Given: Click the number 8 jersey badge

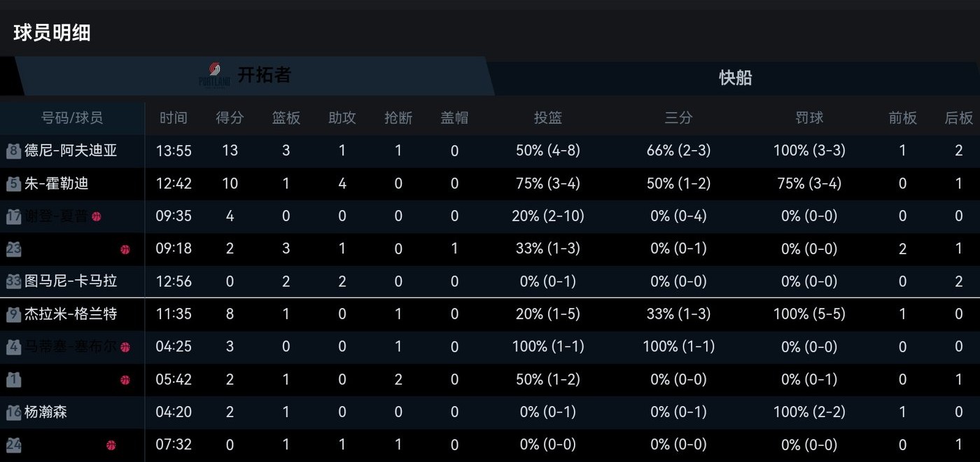Looking at the screenshot, I should pos(13,150).
